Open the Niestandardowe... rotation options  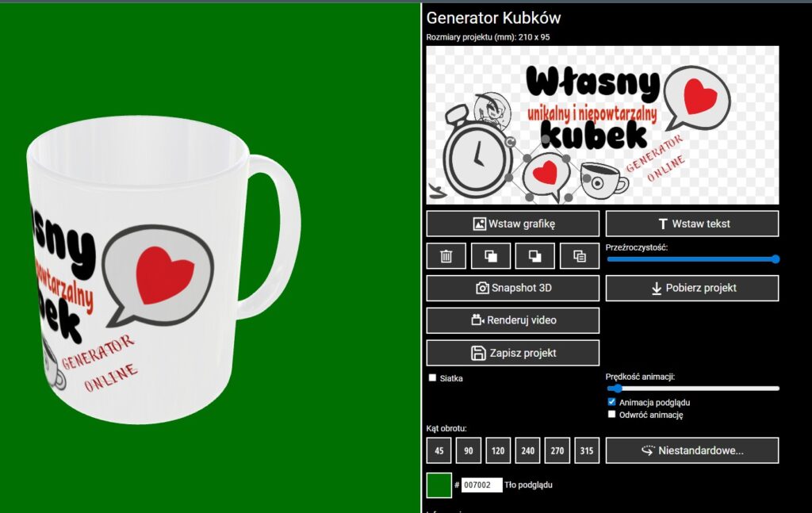tap(691, 450)
